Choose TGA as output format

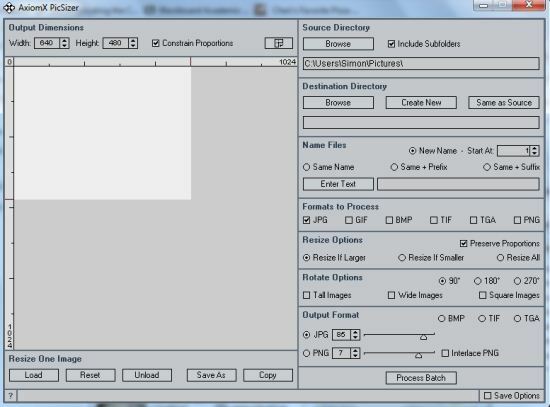(517, 319)
